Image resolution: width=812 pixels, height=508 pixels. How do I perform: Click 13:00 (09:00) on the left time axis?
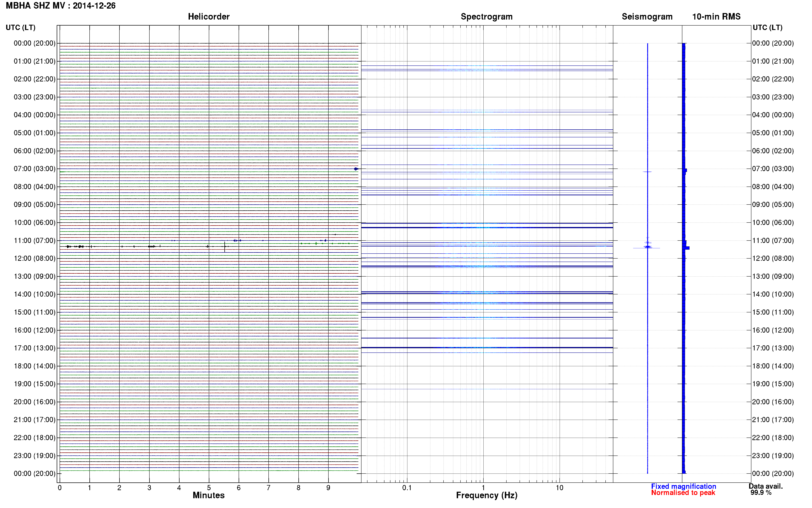click(34, 277)
